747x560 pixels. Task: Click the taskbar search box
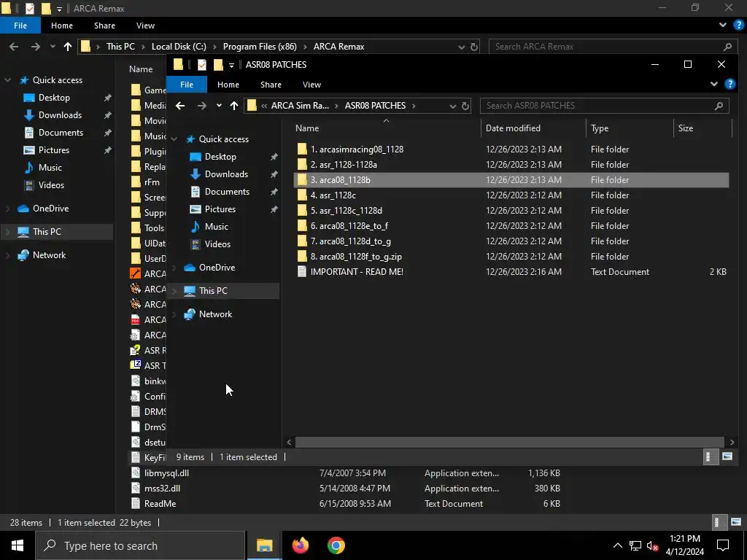point(141,545)
